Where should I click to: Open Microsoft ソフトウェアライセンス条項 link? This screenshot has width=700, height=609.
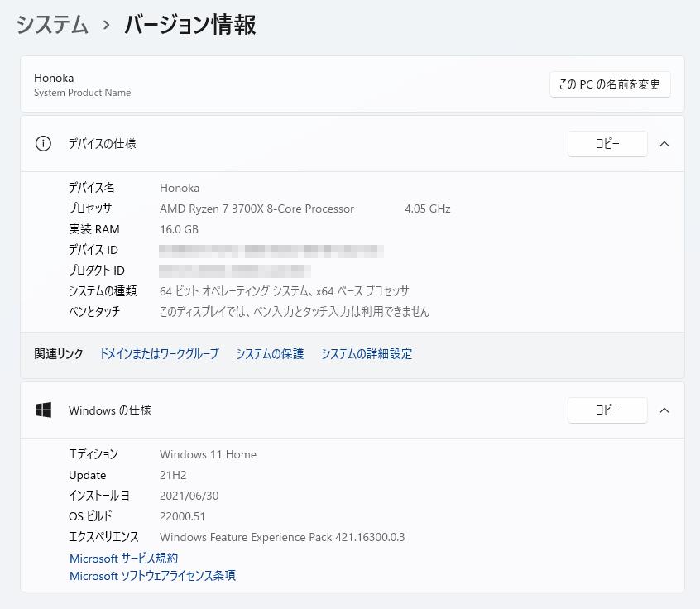(x=153, y=576)
